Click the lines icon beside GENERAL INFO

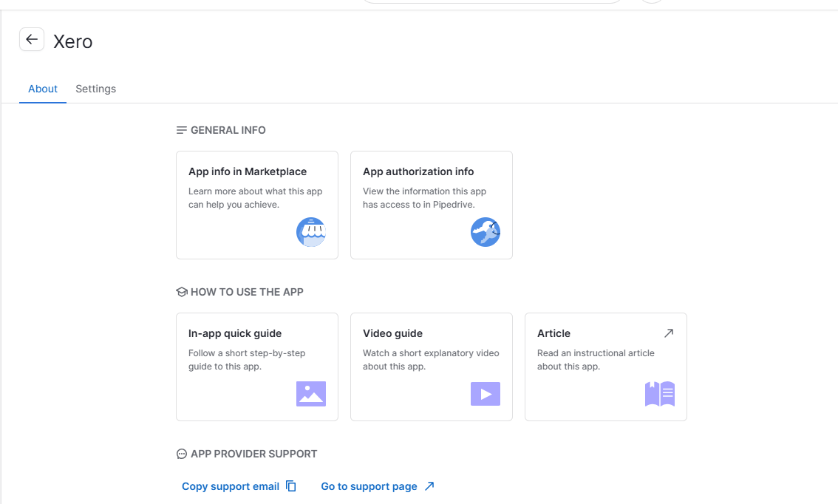182,130
